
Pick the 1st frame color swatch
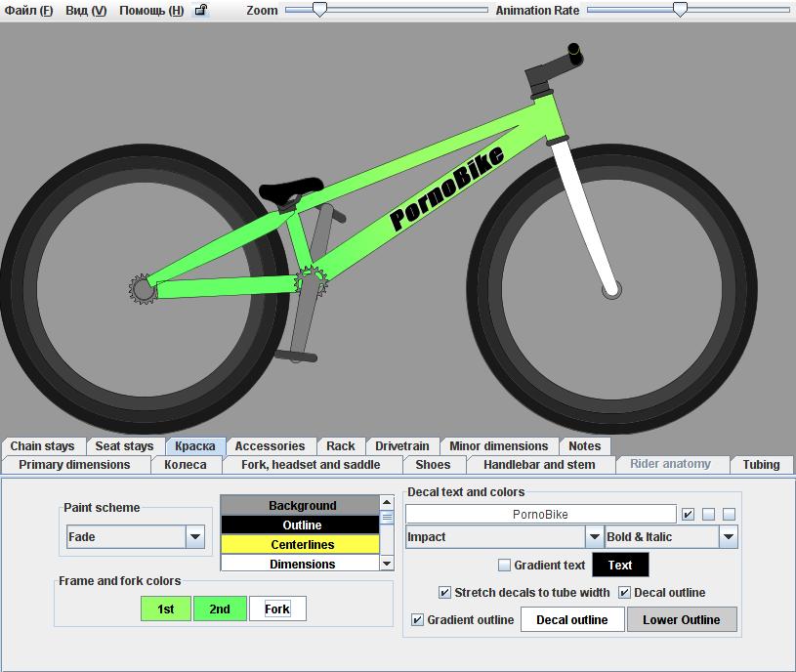tap(166, 609)
